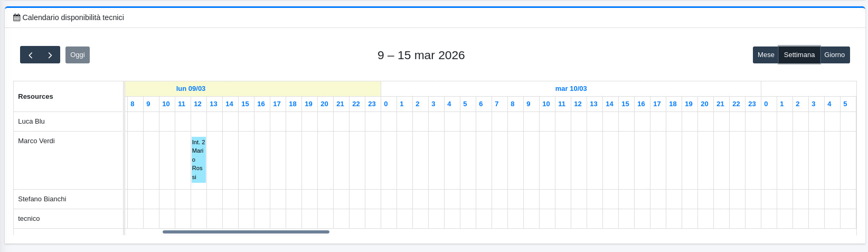Switch to the Settimana view
Viewport: 868px width, 252px height.
click(x=799, y=55)
